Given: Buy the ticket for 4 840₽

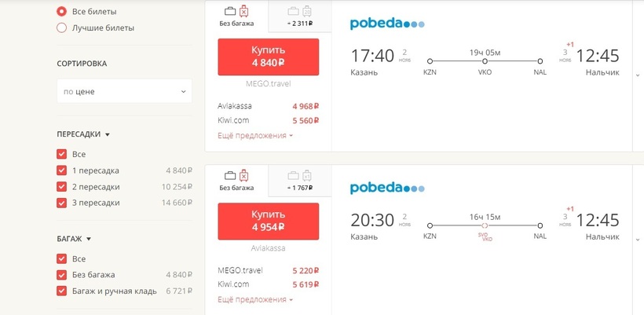Looking at the screenshot, I should [268, 57].
